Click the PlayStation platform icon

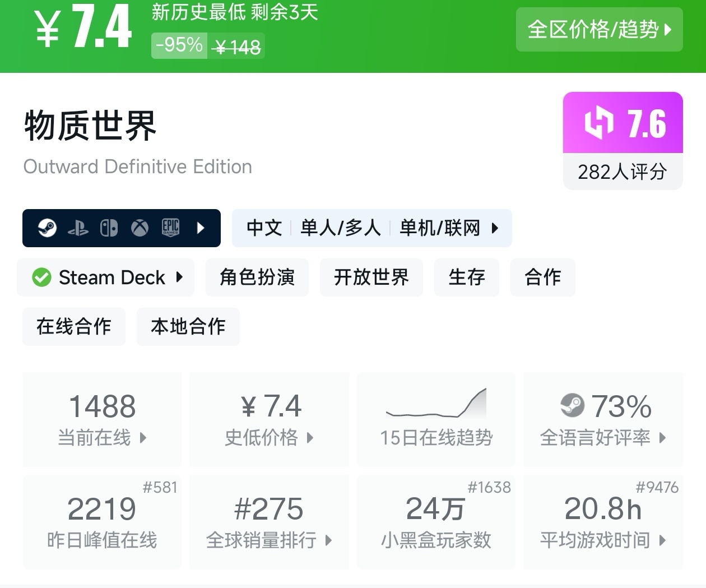point(78,228)
